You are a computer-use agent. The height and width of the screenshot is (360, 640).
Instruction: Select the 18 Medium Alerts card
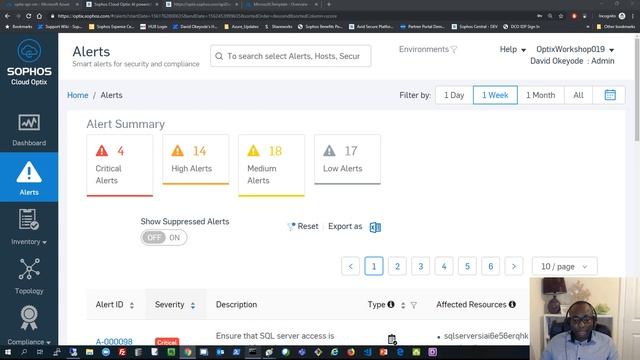point(271,165)
